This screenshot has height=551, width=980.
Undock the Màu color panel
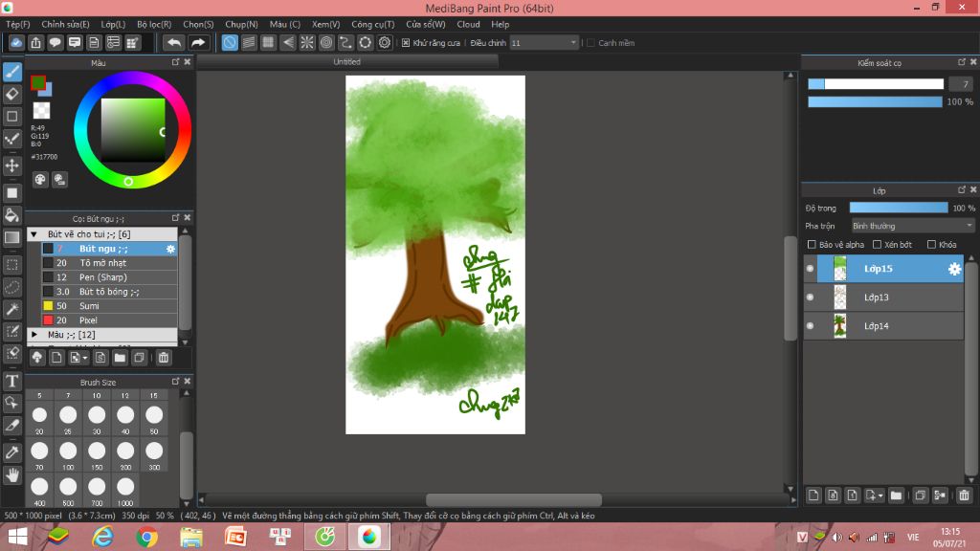175,62
